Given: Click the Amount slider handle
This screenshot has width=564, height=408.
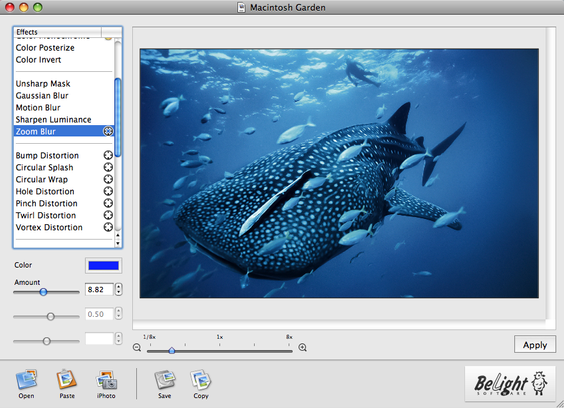Looking at the screenshot, I should [x=43, y=292].
